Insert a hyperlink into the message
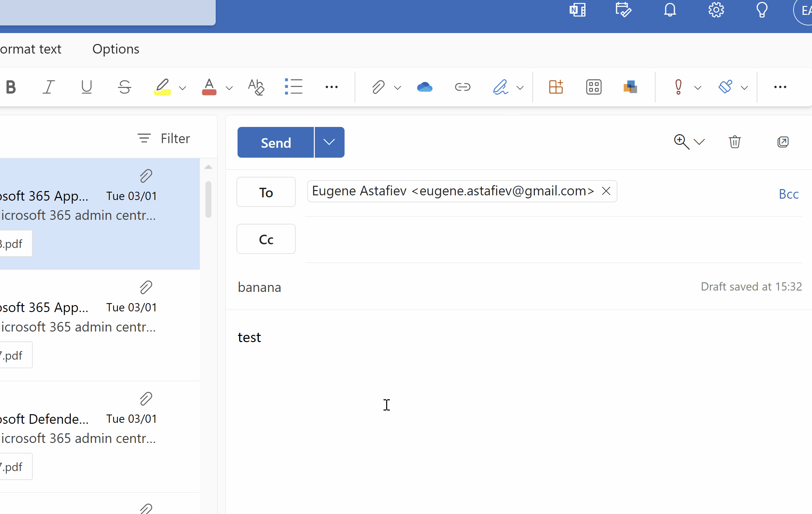The height and width of the screenshot is (514, 812). coord(462,87)
